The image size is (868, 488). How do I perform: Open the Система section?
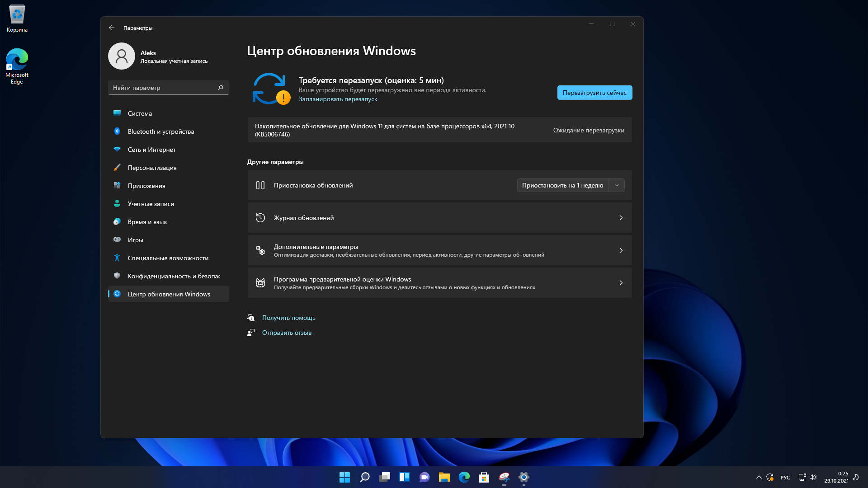pos(168,113)
